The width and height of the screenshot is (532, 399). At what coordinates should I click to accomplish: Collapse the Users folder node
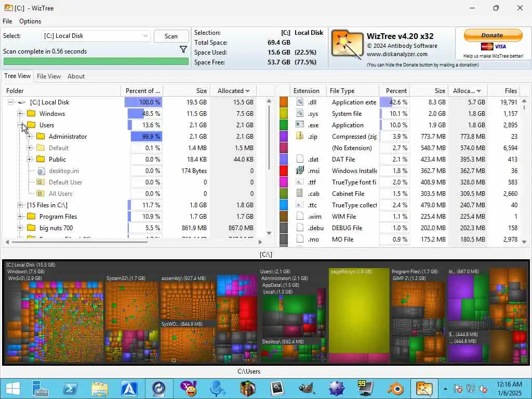pos(20,125)
